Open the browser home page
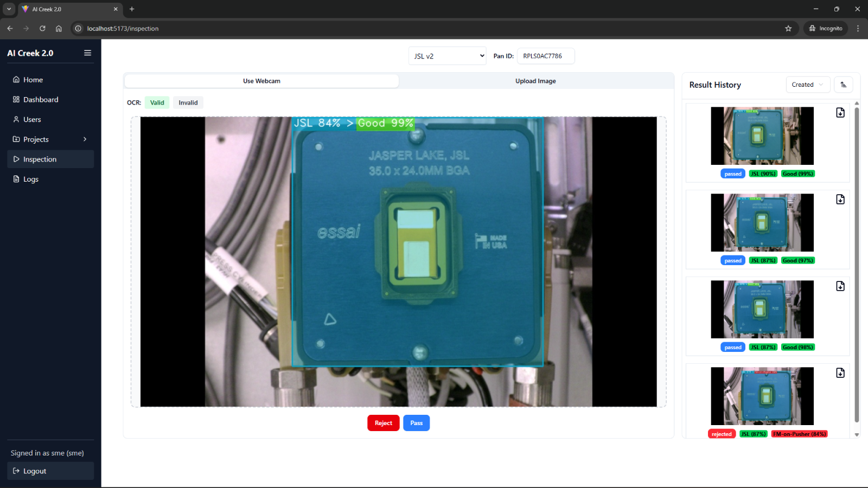Image resolution: width=868 pixels, height=488 pixels. click(59, 28)
